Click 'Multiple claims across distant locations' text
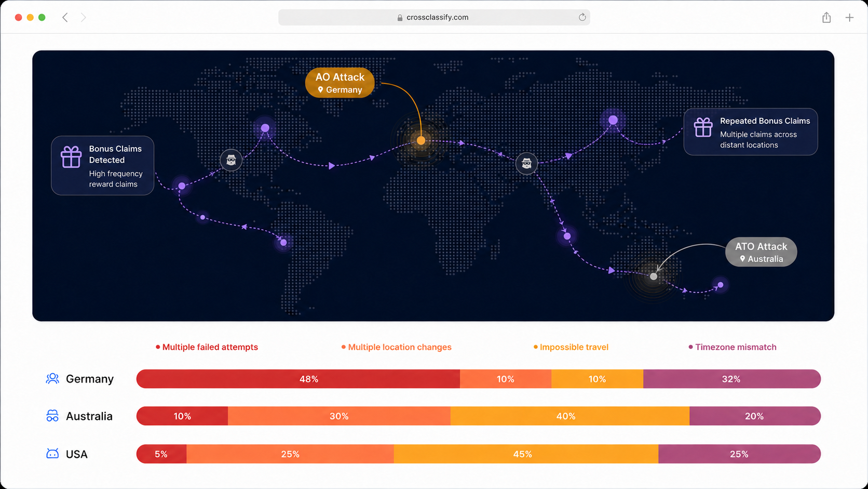The height and width of the screenshot is (489, 868). (758, 139)
